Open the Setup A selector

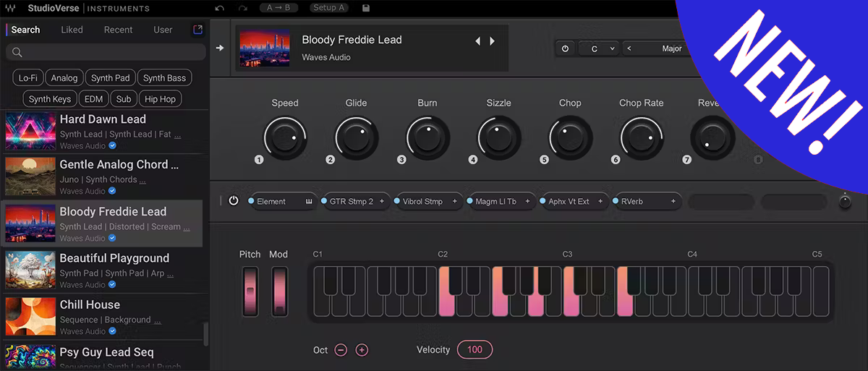[328, 8]
